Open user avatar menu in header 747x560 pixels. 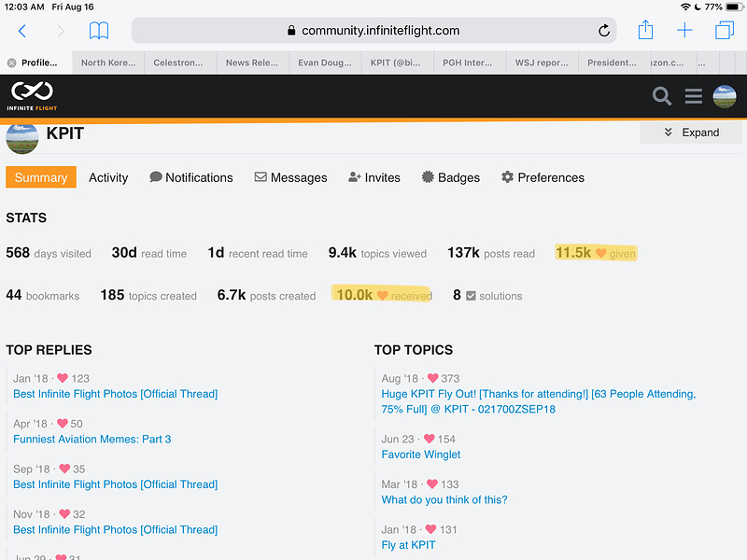[725, 95]
